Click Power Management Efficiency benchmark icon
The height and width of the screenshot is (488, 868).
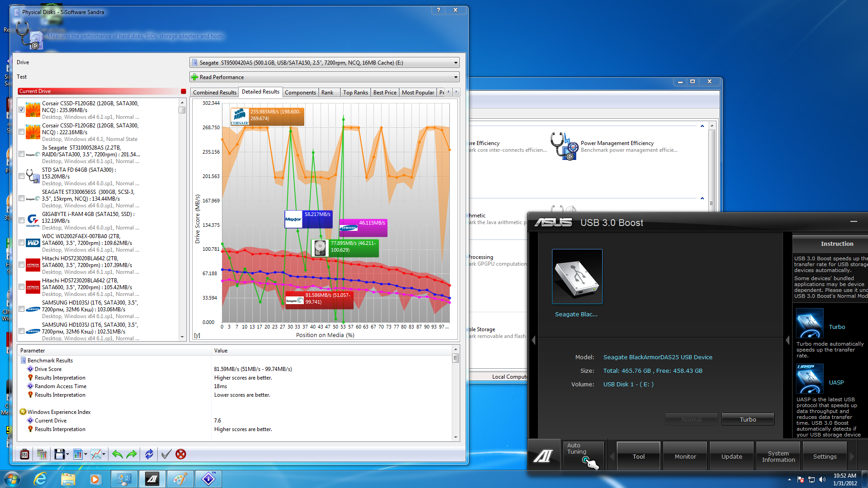[564, 146]
